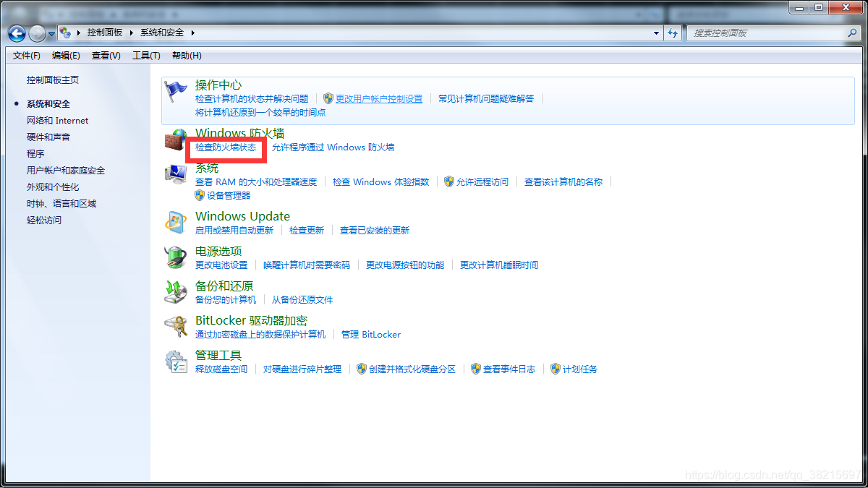Click 查看 RAM 的大小和处理器速度 link
Viewport: 868px width, 488px height.
(256, 182)
